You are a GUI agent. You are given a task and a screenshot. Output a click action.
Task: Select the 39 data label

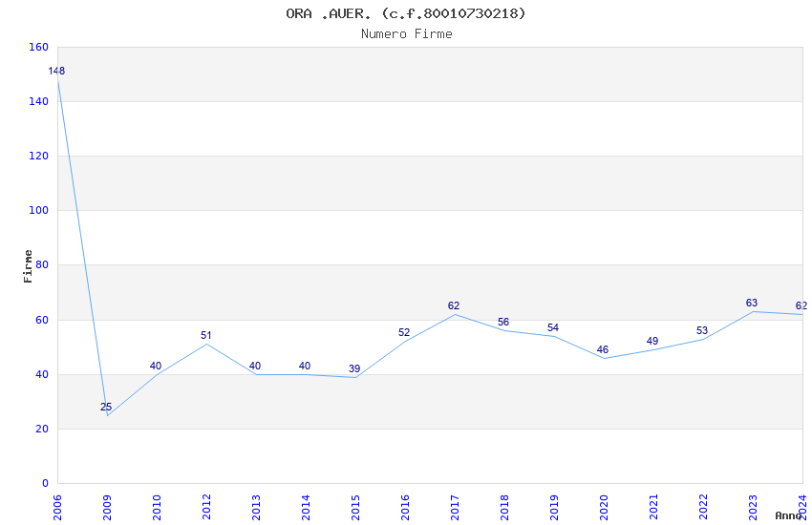click(x=354, y=368)
